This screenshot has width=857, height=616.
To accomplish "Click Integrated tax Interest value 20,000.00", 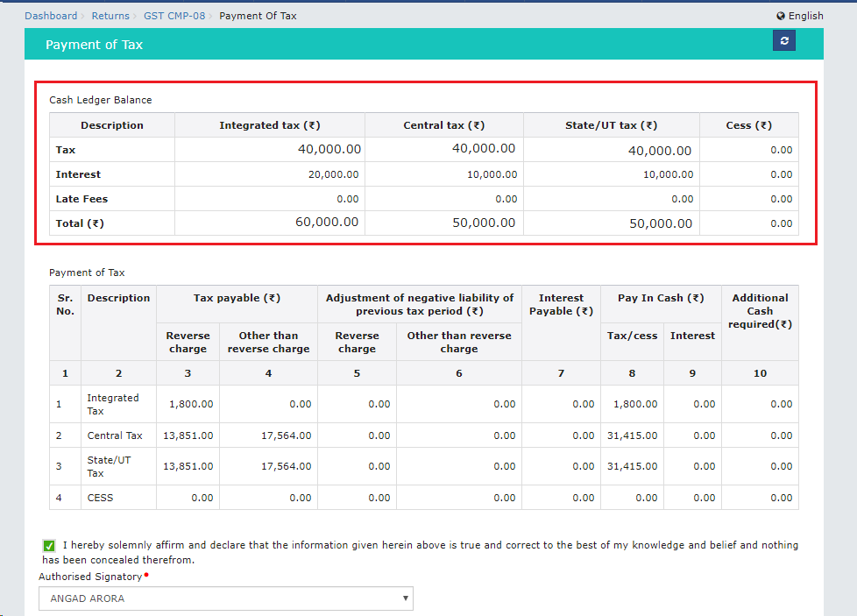I will click(333, 174).
